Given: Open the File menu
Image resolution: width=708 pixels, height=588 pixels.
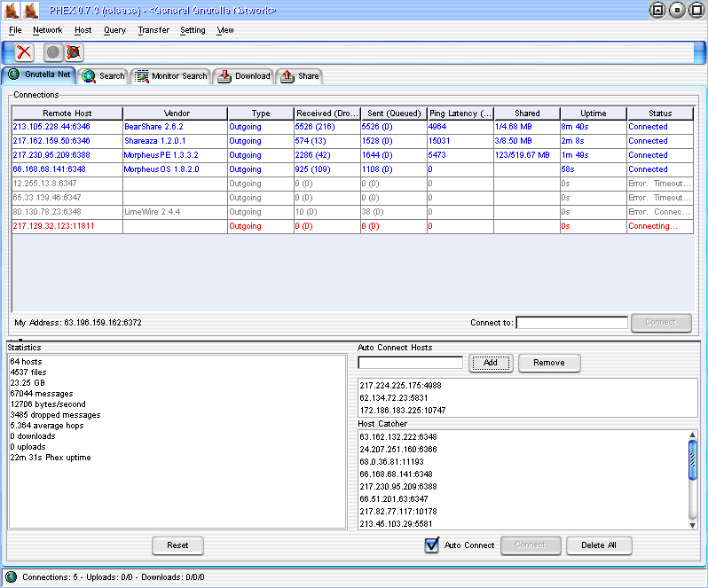Looking at the screenshot, I should click(x=15, y=30).
